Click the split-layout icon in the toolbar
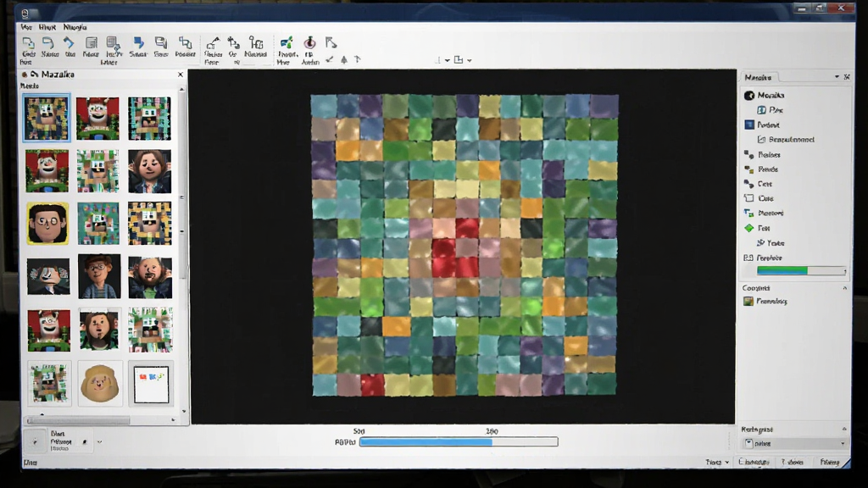The image size is (868, 488). point(459,60)
